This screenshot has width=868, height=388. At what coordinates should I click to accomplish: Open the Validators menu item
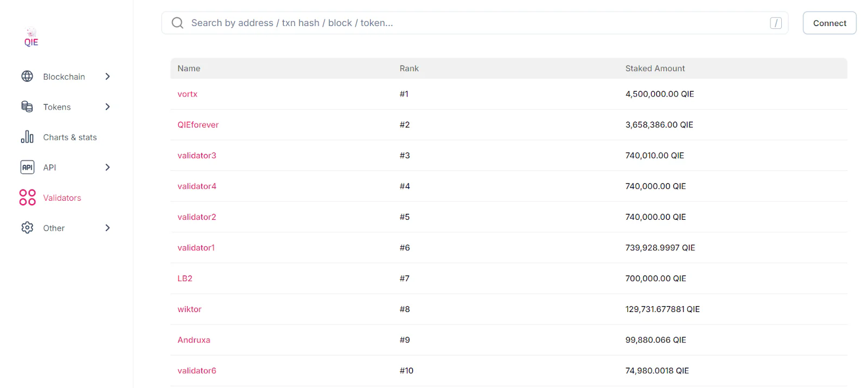62,198
